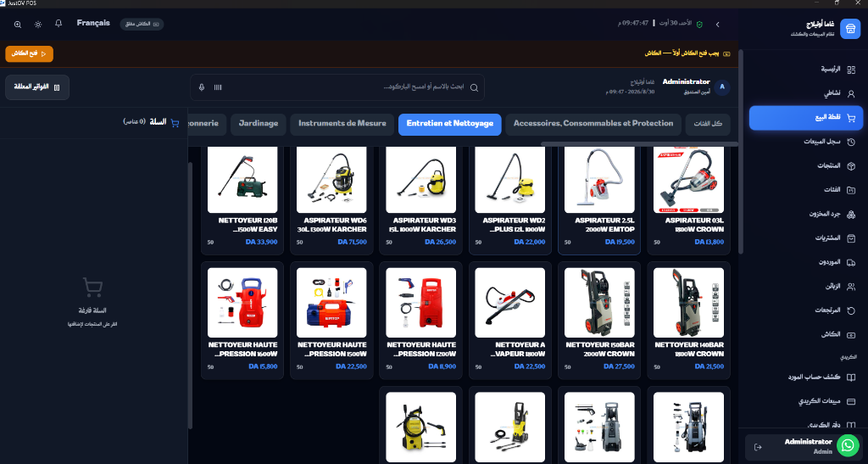Click the category tabs horizontal scrollbar
This screenshot has height=464, width=868.
(x=639, y=143)
